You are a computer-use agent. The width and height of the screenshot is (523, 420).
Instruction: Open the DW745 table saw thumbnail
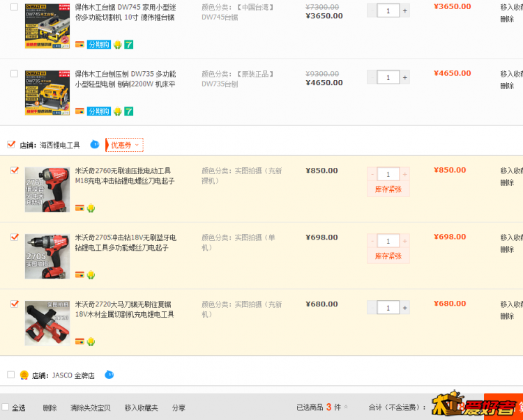(47, 26)
